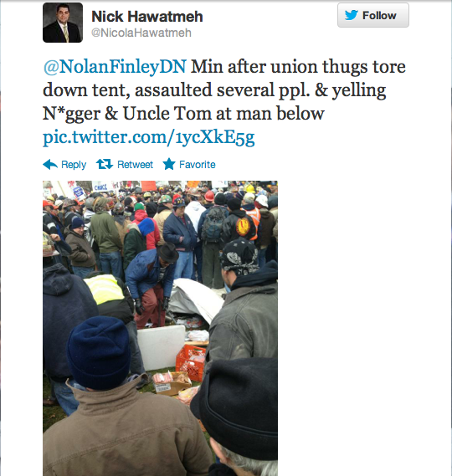452x476 pixels.
Task: Click the yellow safety vest in the photo
Action: [104, 288]
